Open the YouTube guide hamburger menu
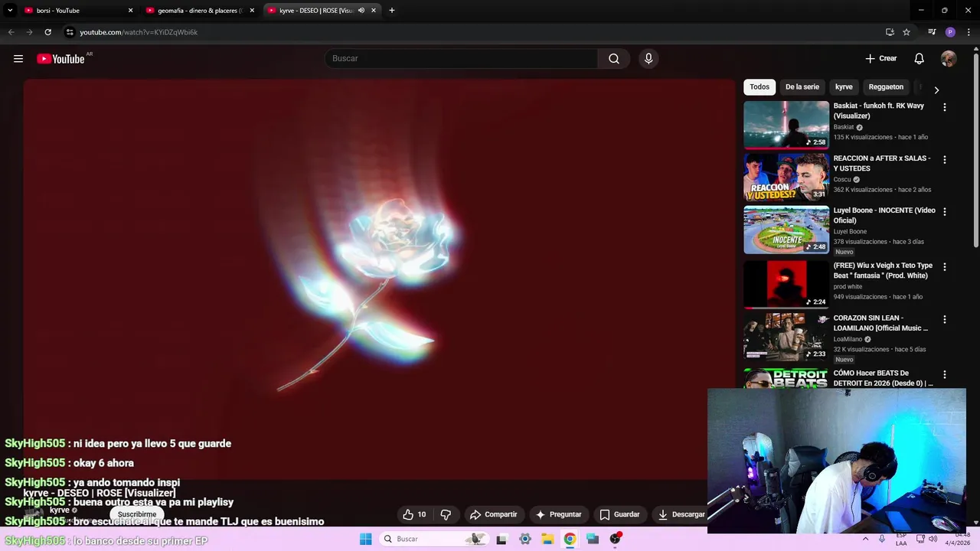This screenshot has width=980, height=551. point(18,59)
